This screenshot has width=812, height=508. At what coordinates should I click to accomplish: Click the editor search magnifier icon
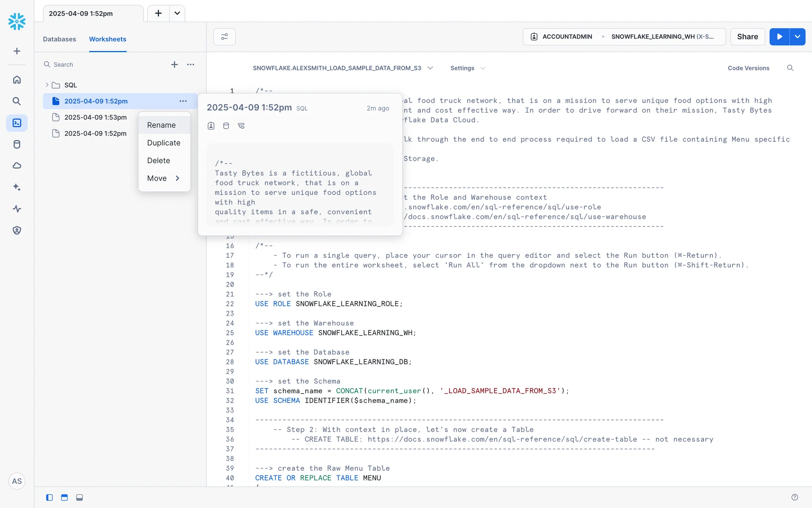pos(790,68)
